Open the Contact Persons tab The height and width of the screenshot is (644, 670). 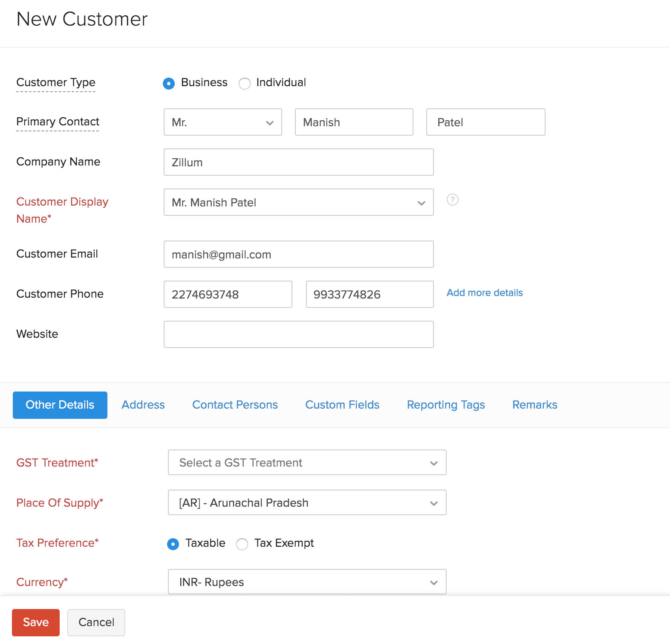pos(235,405)
